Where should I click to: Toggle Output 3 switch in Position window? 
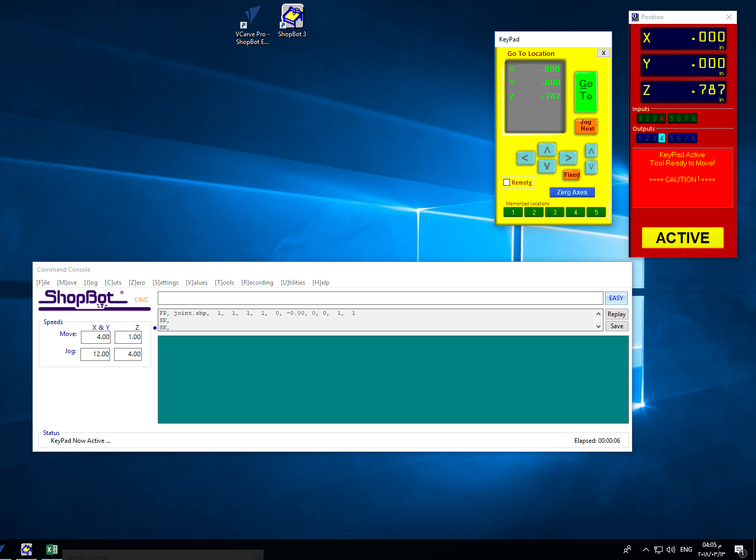[x=655, y=138]
